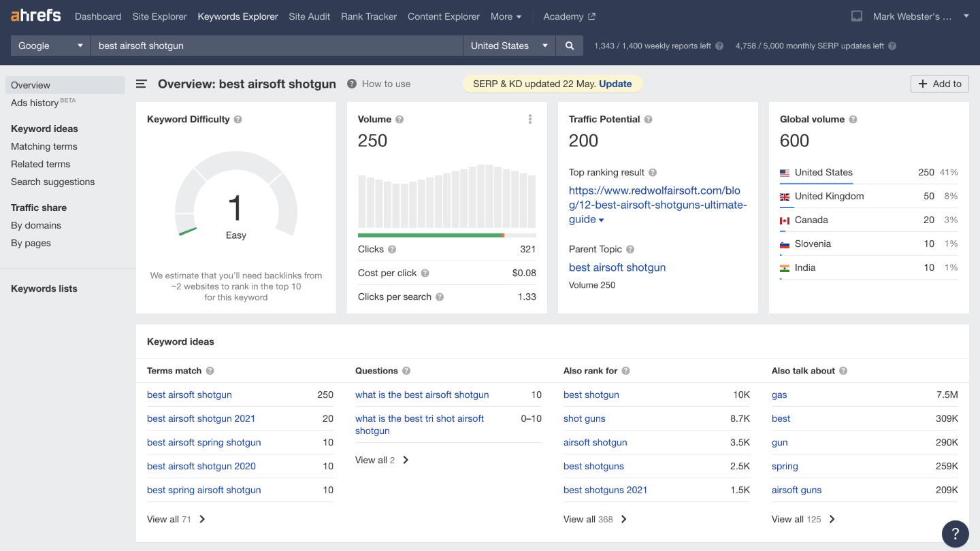Select Matching terms in the sidebar
The image size is (980, 551).
(44, 146)
